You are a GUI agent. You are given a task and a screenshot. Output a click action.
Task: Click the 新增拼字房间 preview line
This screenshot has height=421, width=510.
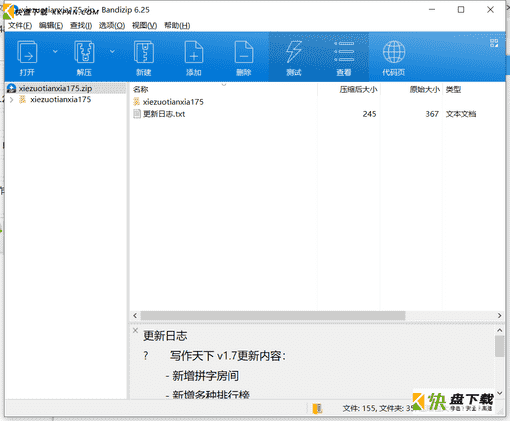[202, 376]
